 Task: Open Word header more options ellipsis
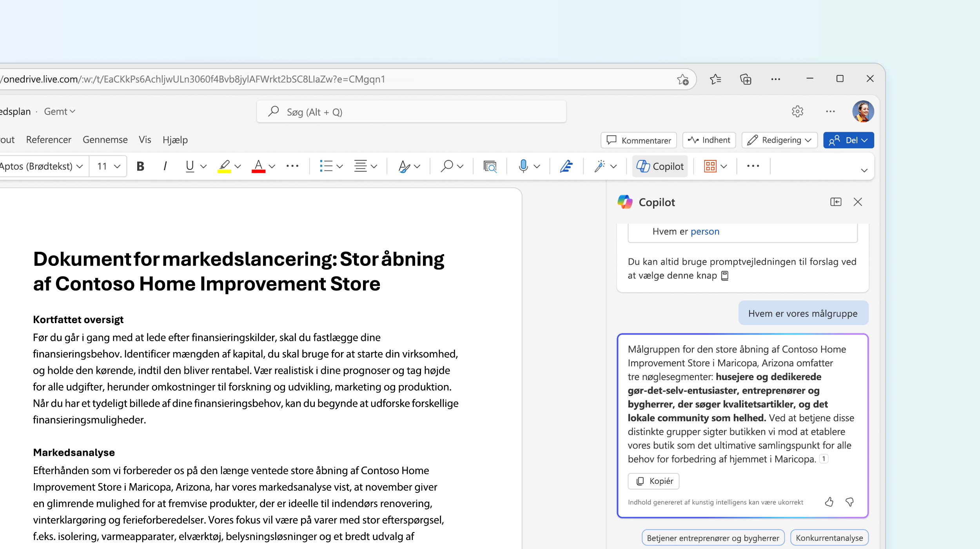click(x=830, y=112)
